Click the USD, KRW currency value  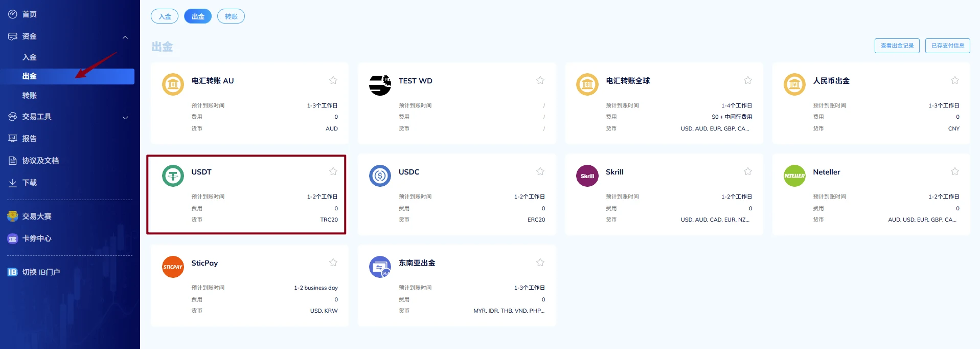[324, 311]
